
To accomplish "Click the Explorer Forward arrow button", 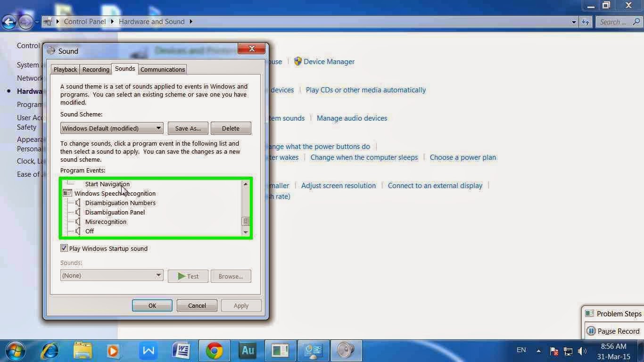I will pos(25,22).
